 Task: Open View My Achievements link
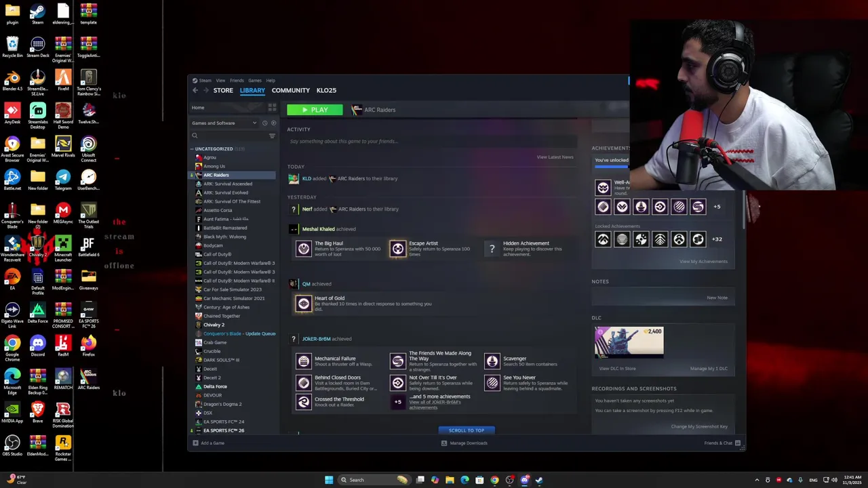click(704, 262)
